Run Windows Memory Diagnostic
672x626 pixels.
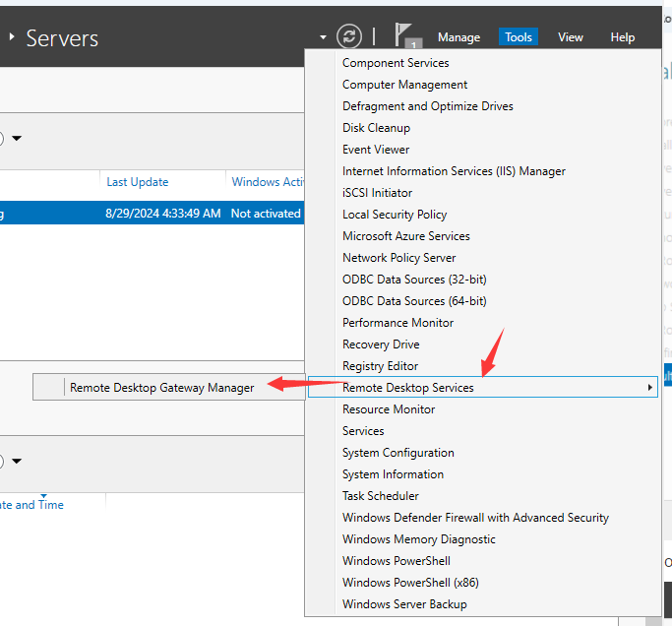tap(419, 539)
